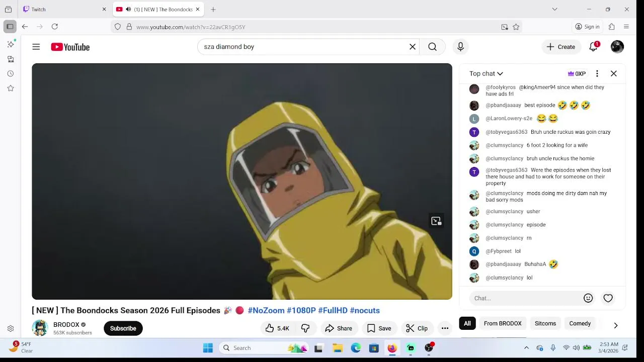Select the Sitcoms chip
The height and width of the screenshot is (362, 644).
545,323
